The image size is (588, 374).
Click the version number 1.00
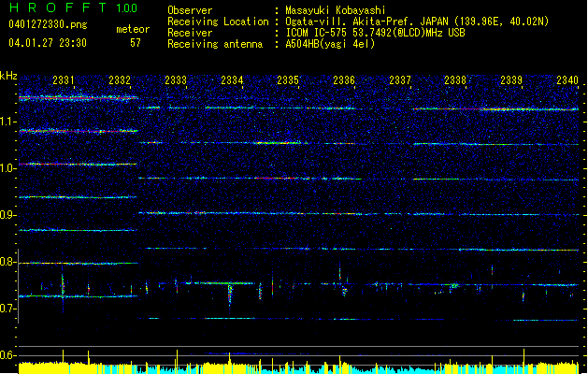[x=127, y=7]
